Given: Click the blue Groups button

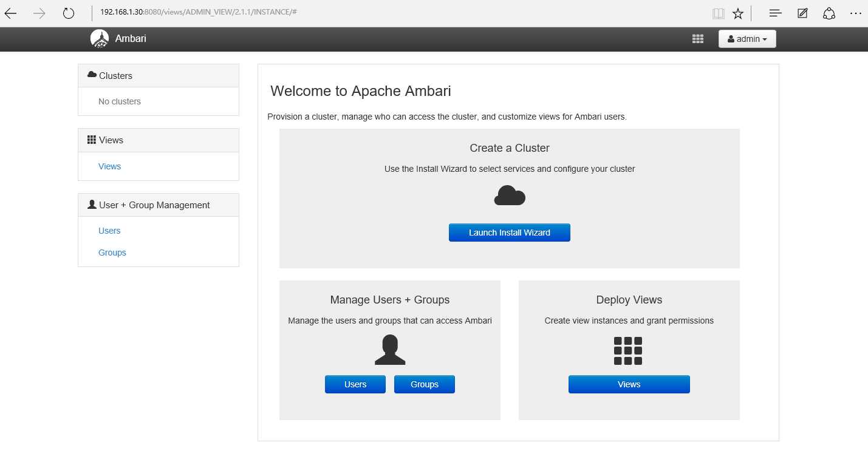Looking at the screenshot, I should (x=425, y=384).
